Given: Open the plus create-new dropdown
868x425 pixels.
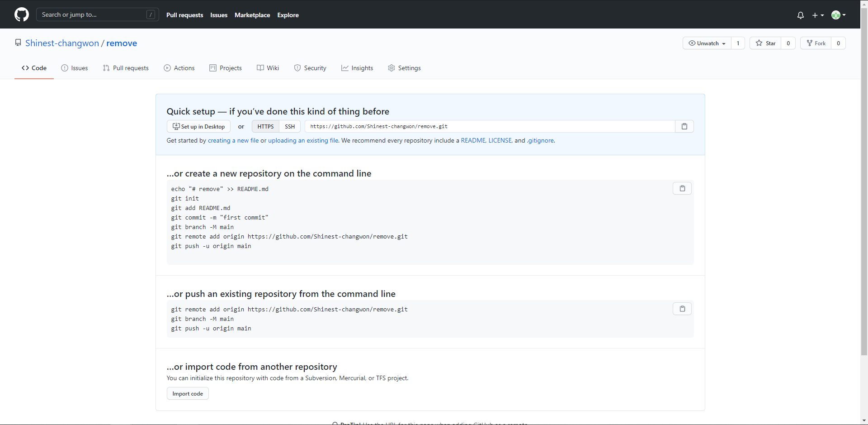Looking at the screenshot, I should [818, 15].
